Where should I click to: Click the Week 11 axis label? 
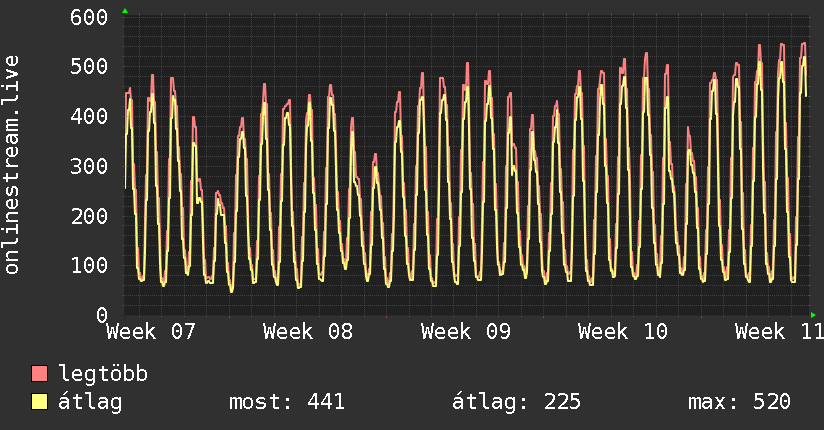779,332
